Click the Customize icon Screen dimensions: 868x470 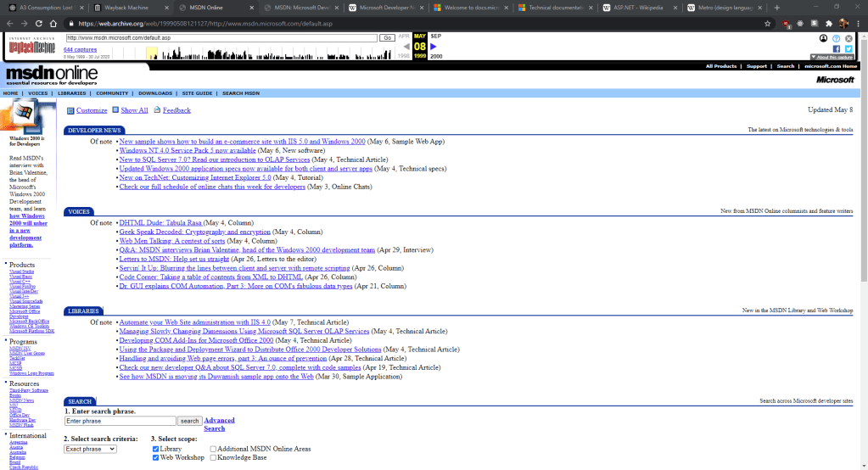click(70, 110)
